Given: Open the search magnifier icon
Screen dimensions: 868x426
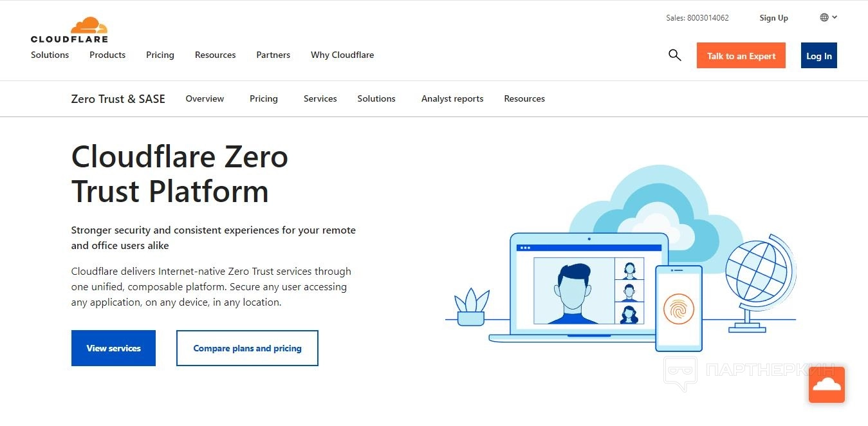Looking at the screenshot, I should click(674, 55).
